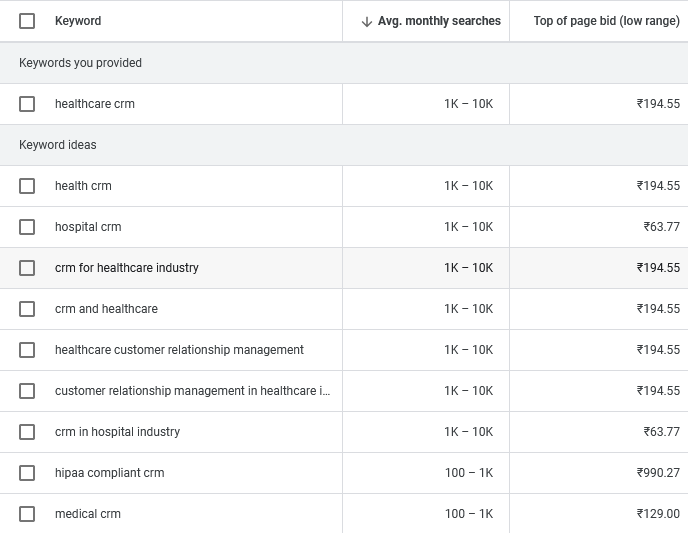688x533 pixels.
Task: Click the Keyword ideas section label
Action: point(58,145)
